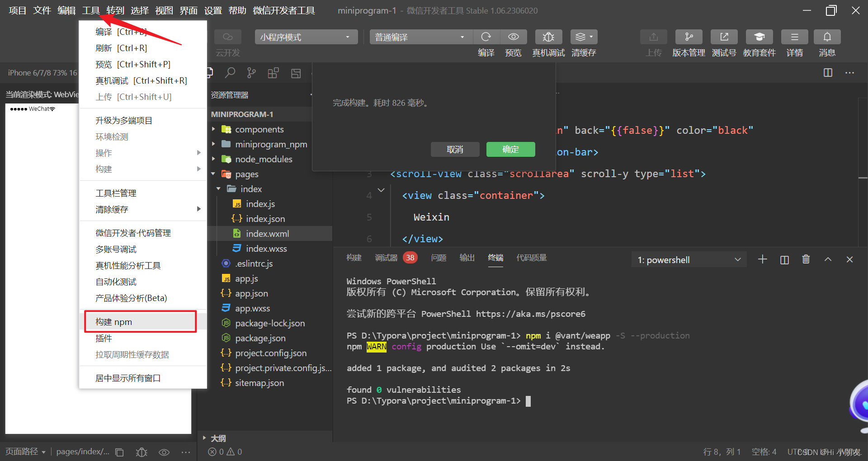Expand the node_modules folder
This screenshot has width=868, height=461.
(x=263, y=159)
